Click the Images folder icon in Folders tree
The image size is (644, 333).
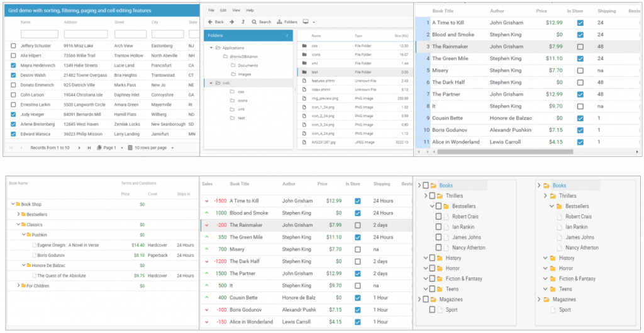point(233,74)
